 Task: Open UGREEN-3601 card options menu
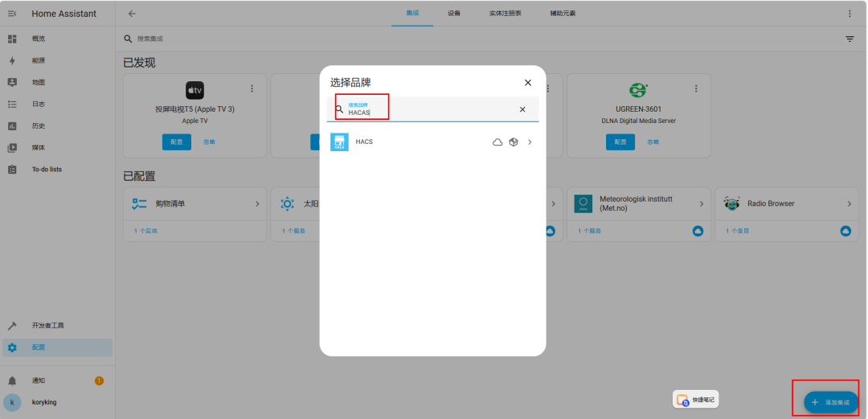coord(696,88)
